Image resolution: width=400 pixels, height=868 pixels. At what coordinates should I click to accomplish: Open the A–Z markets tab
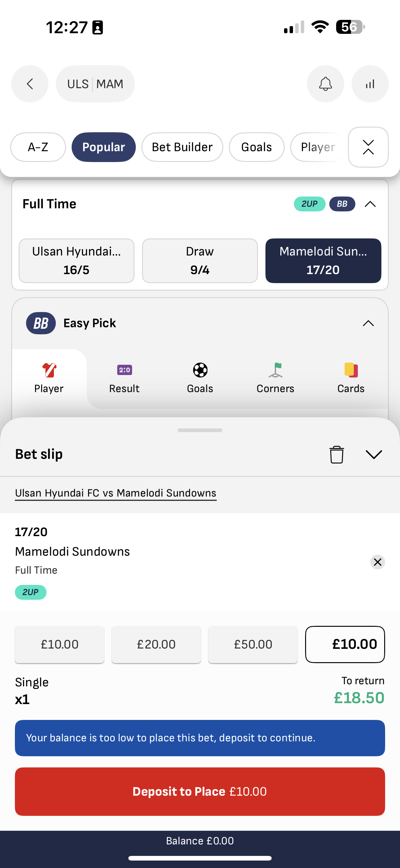point(38,147)
